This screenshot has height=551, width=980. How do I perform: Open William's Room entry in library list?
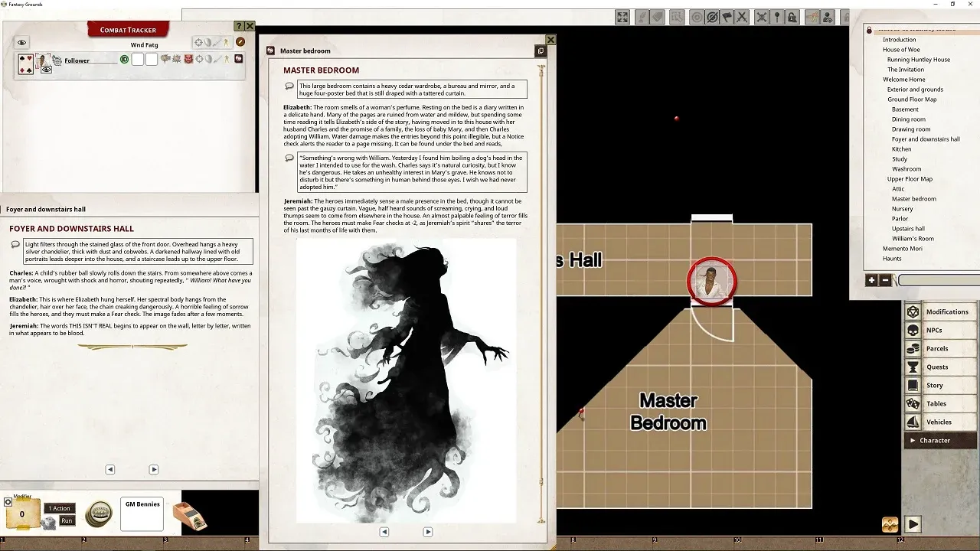tap(913, 239)
